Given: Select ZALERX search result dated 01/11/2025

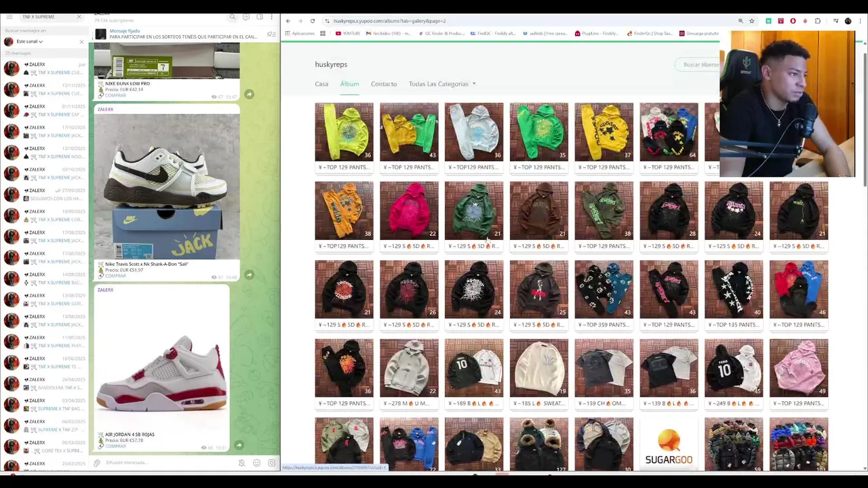Looking at the screenshot, I should tap(44, 110).
